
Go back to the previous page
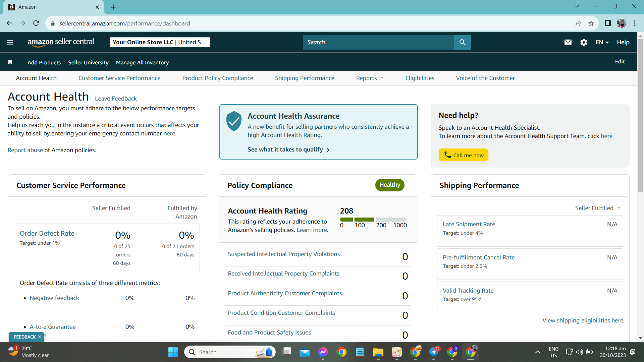(9, 23)
